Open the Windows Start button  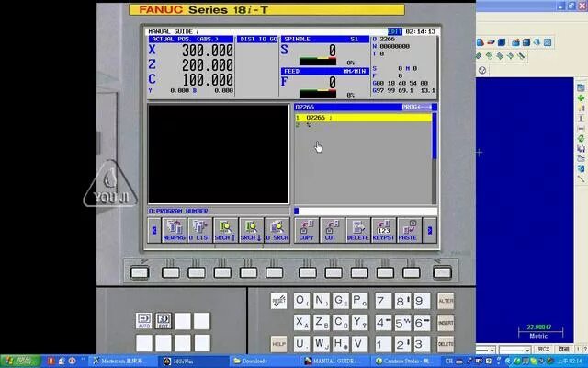click(20, 362)
